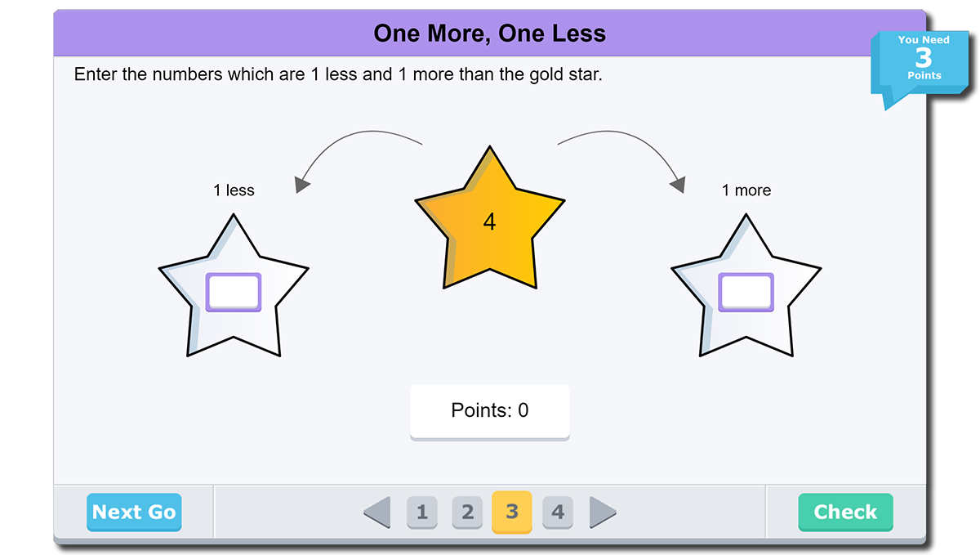Click the '1 less' text label
This screenshot has width=980, height=555.
point(234,190)
